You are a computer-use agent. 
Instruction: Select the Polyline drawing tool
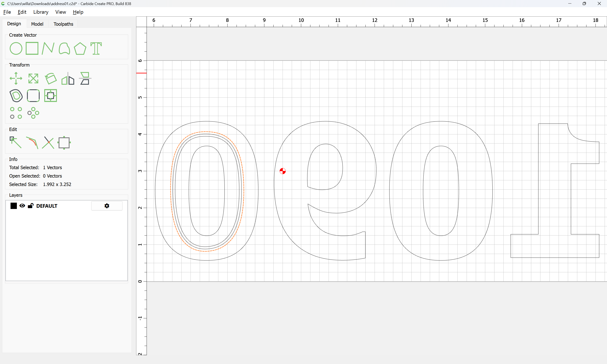[48, 48]
